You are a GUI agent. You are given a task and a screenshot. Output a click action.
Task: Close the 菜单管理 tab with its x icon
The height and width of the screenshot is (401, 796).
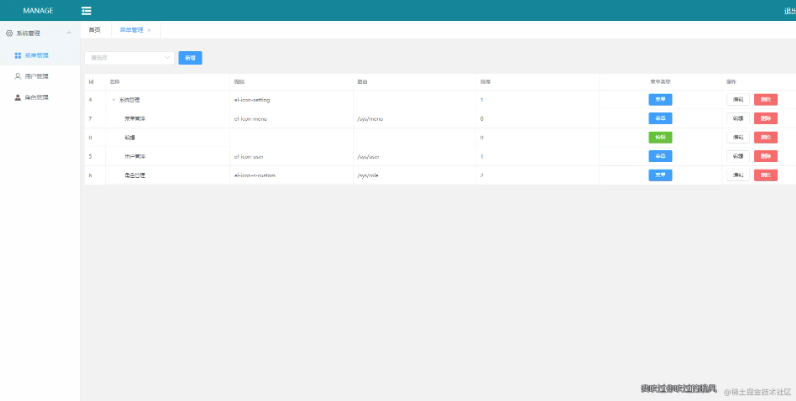point(149,30)
